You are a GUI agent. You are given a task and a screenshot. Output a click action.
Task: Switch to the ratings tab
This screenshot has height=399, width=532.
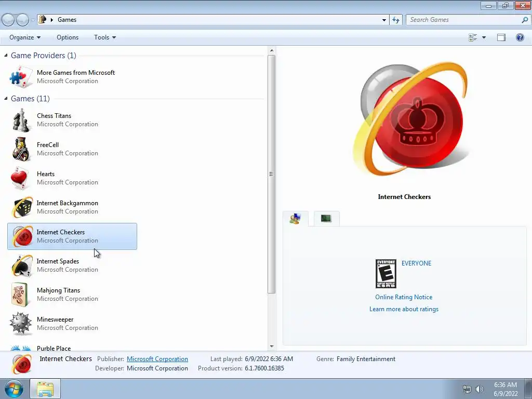(295, 219)
